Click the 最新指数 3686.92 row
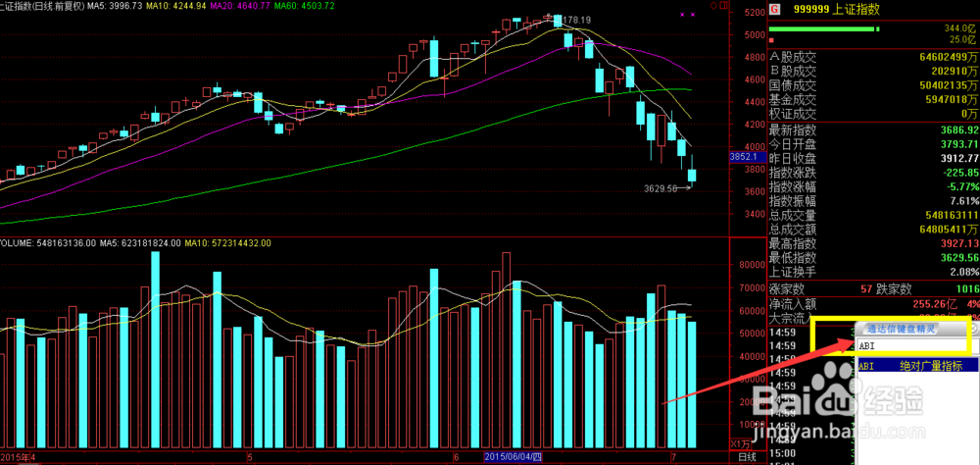Image resolution: width=980 pixels, height=465 pixels. [874, 130]
